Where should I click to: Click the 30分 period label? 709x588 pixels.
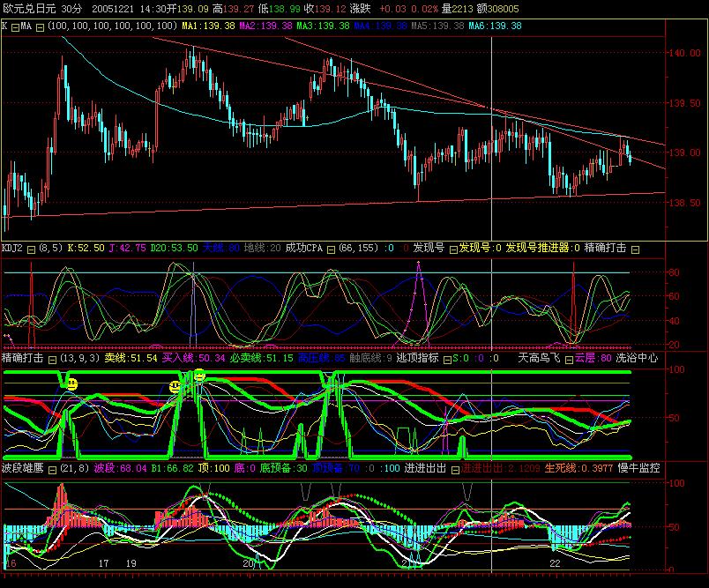pos(72,9)
